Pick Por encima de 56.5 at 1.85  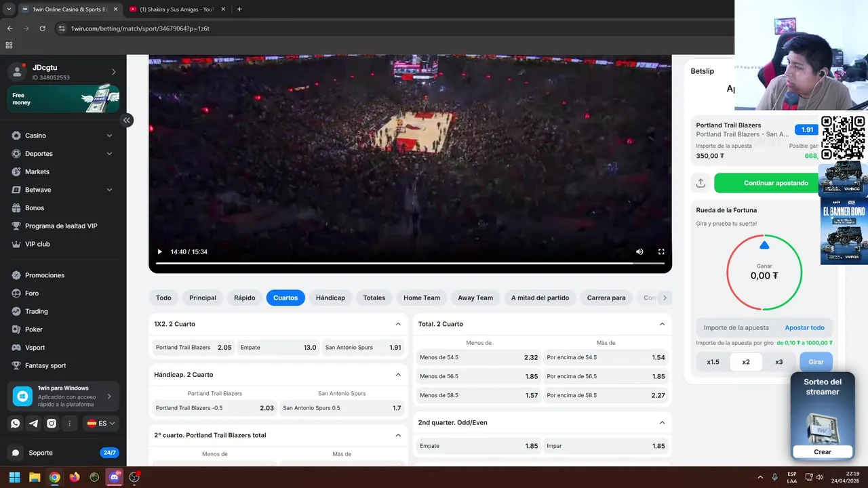tap(606, 376)
